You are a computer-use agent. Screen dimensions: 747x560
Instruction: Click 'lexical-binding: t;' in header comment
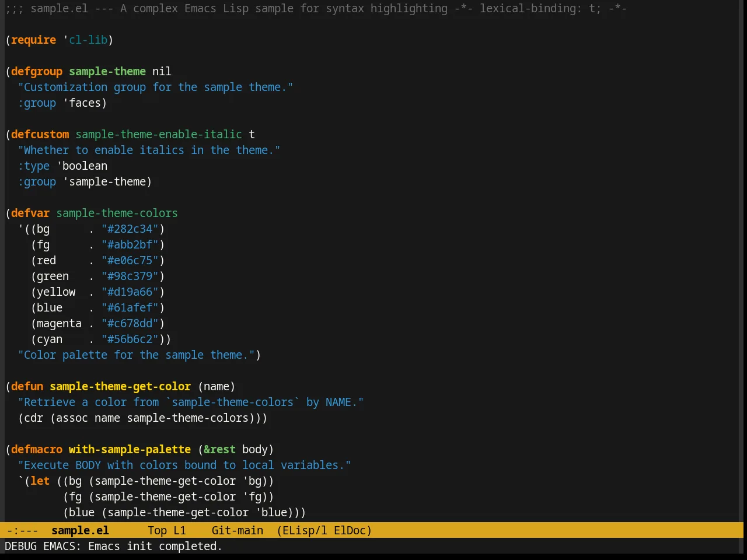pos(540,8)
